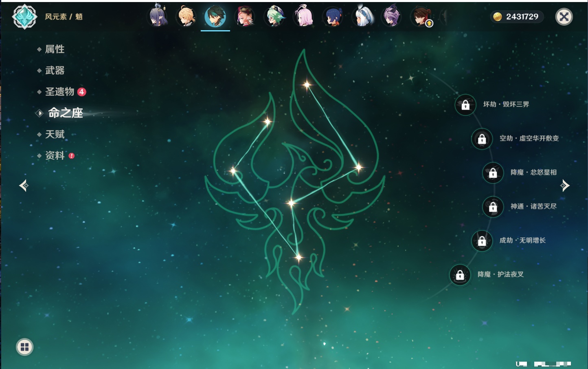The height and width of the screenshot is (369, 588).
Task: Select the blonde Traveler character avatar
Action: pyautogui.click(x=186, y=17)
